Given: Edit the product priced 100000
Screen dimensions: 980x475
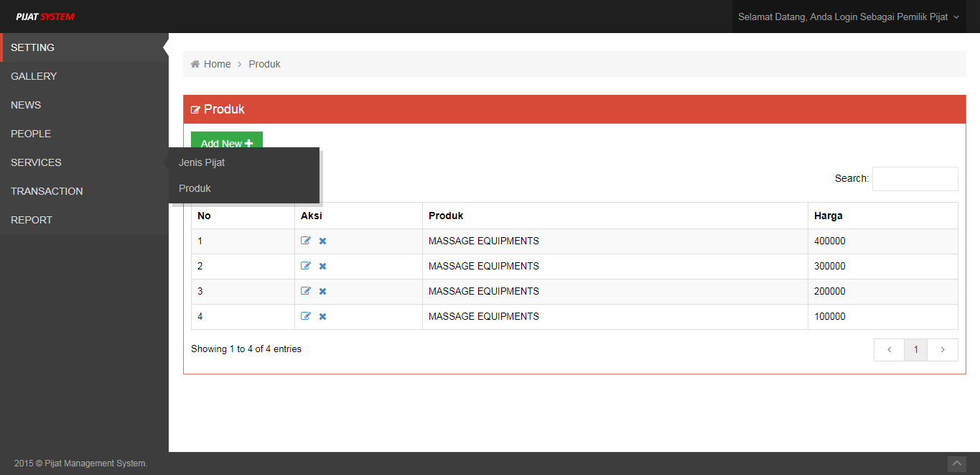Looking at the screenshot, I should 306,316.
